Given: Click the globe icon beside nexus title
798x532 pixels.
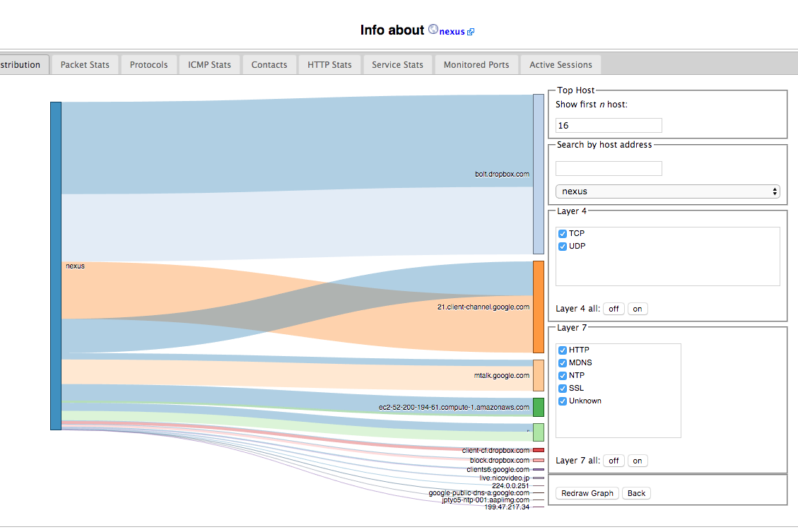Looking at the screenshot, I should click(433, 30).
